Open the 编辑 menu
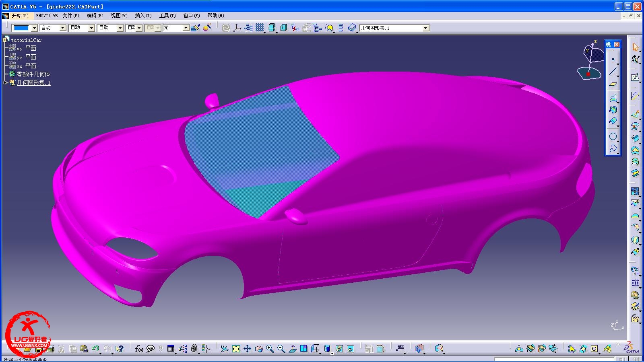The height and width of the screenshot is (362, 644). tap(95, 16)
